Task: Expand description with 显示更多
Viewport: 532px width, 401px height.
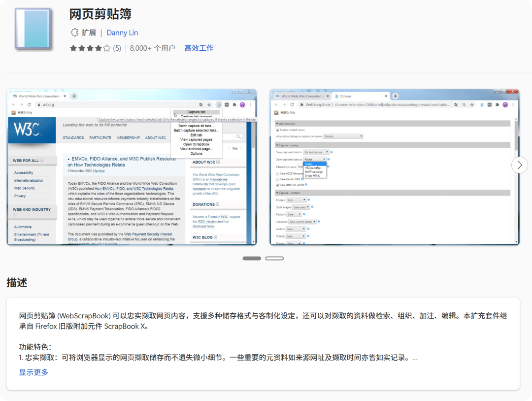Action: coord(33,372)
